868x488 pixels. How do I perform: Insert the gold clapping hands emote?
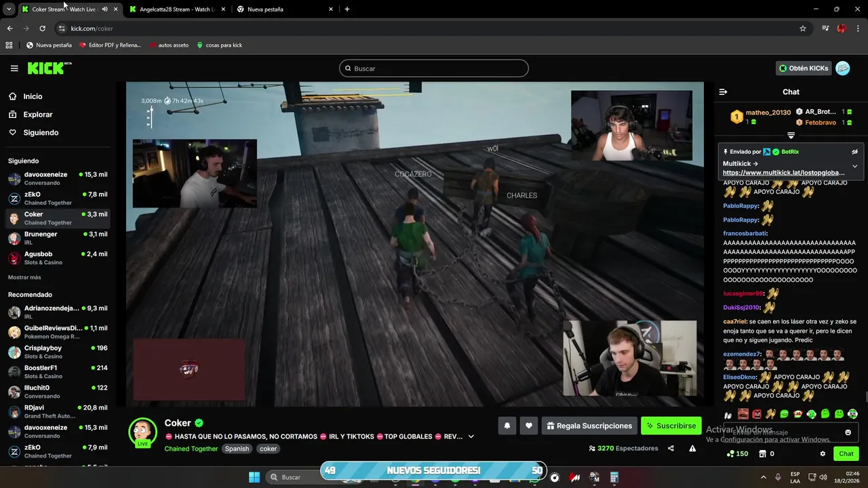770,414
